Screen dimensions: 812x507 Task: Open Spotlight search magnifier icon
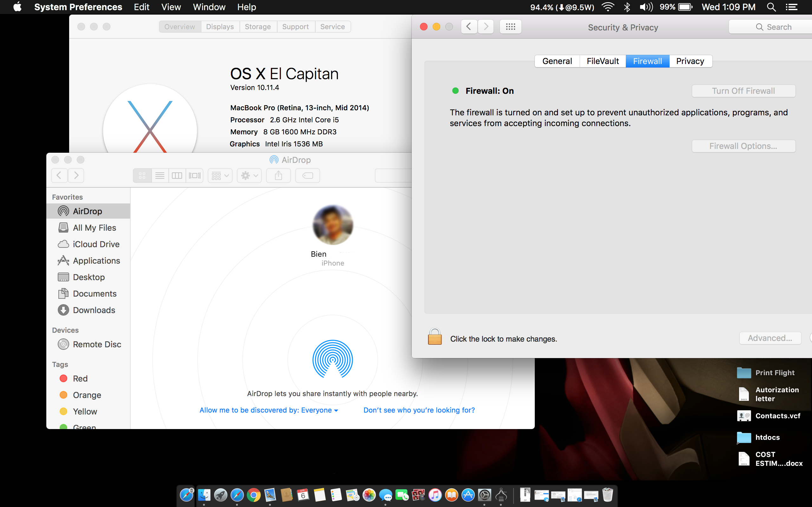point(771,7)
